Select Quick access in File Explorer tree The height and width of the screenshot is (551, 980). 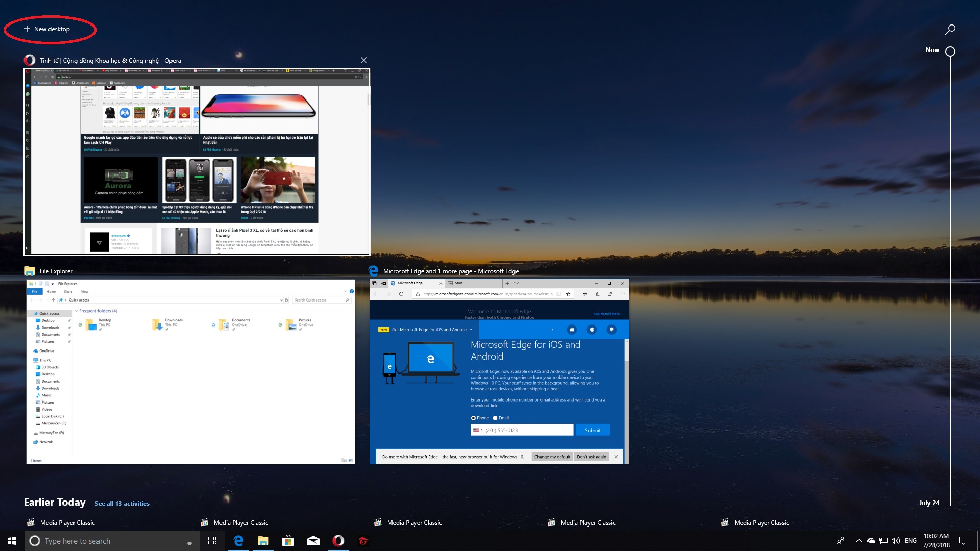tap(49, 313)
